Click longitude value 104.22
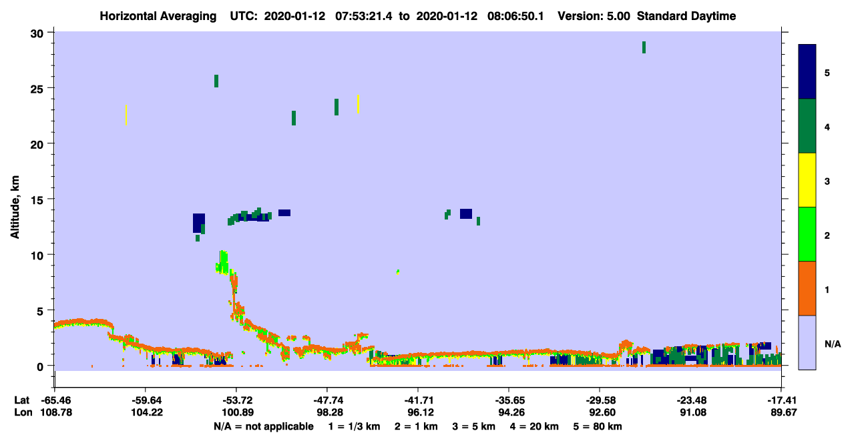This screenshot has height=445, width=868. [146, 412]
